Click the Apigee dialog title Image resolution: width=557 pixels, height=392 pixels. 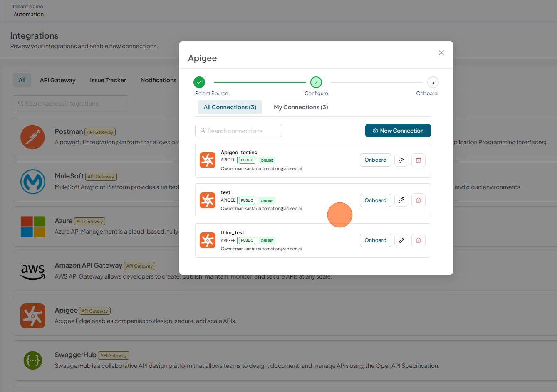(203, 58)
